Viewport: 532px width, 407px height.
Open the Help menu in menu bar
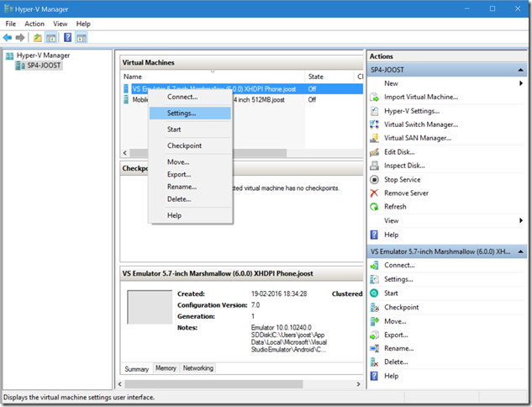[83, 24]
